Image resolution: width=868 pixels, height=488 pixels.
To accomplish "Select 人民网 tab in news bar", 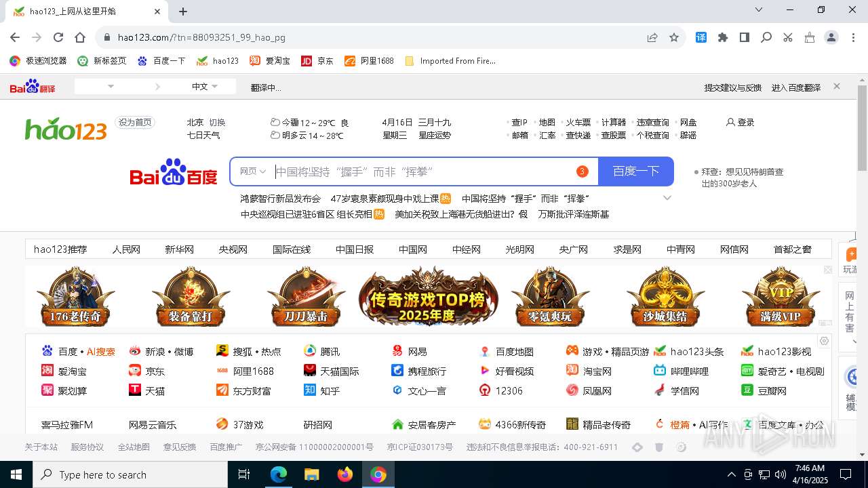I will coord(126,249).
